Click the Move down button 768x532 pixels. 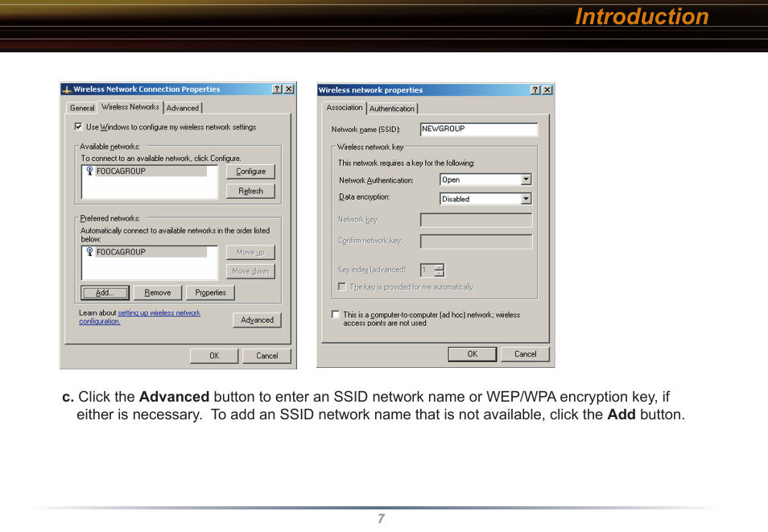pyautogui.click(x=251, y=271)
